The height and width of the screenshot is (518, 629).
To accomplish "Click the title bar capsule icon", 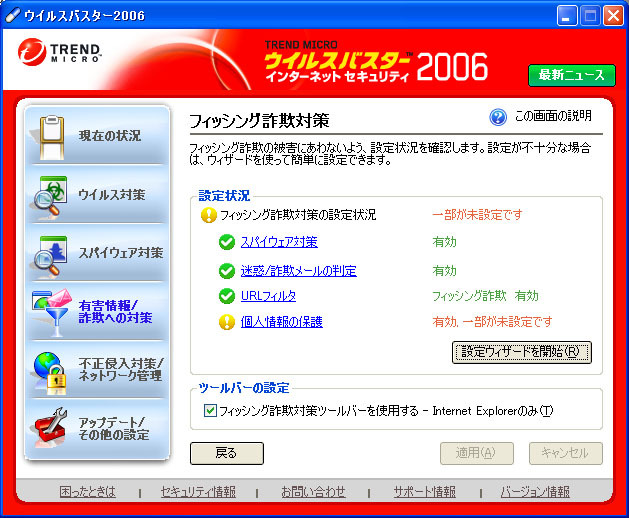I will click(13, 15).
